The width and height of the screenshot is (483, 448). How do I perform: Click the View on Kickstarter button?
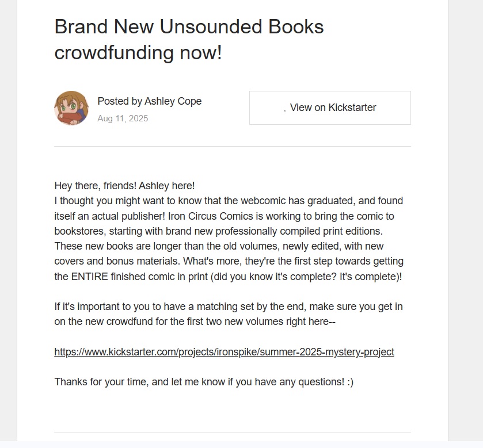(x=330, y=108)
